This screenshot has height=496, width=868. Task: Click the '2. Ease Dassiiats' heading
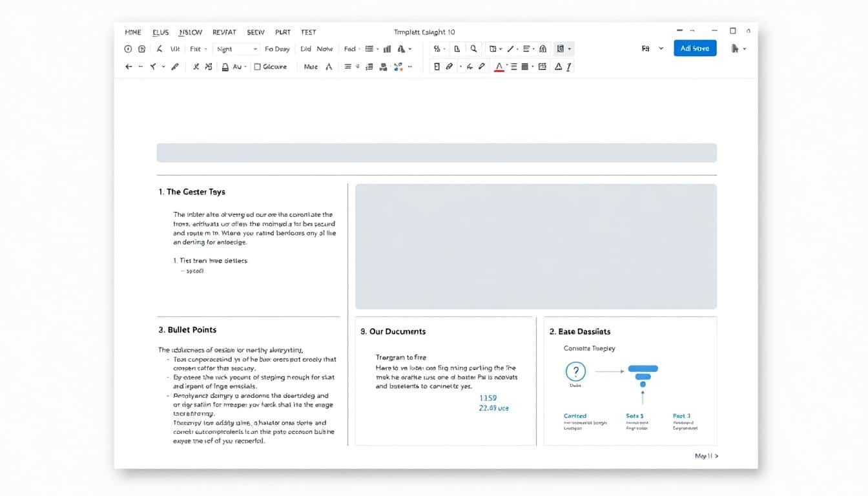(580, 331)
